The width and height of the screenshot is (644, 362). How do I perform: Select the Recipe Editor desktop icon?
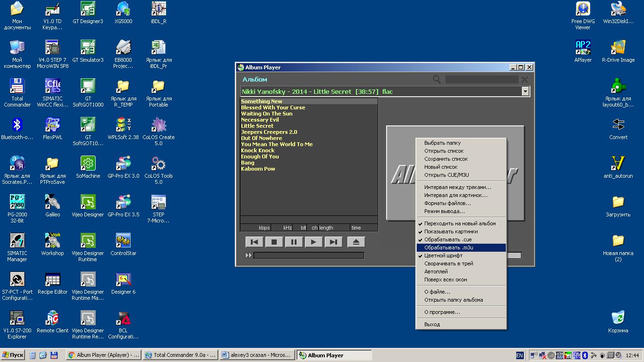tap(52, 283)
